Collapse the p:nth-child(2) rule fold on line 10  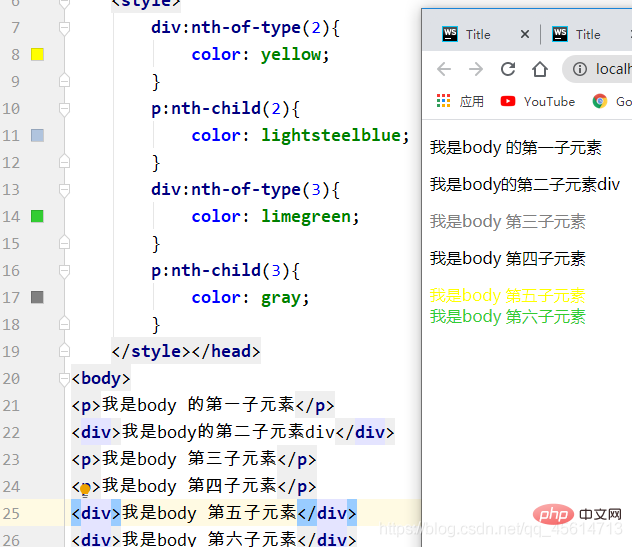coord(64,109)
